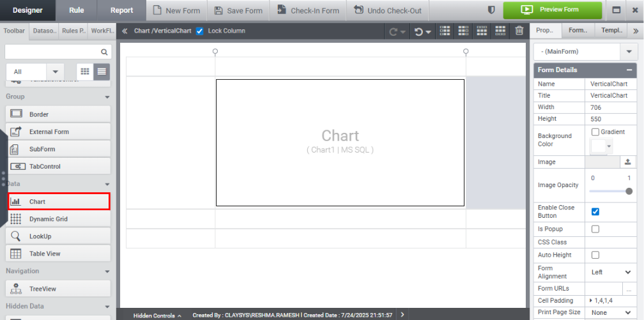Viewport: 644px width, 320px height.
Task: Click the delete trash icon in canvas toolbar
Action: pyautogui.click(x=519, y=31)
